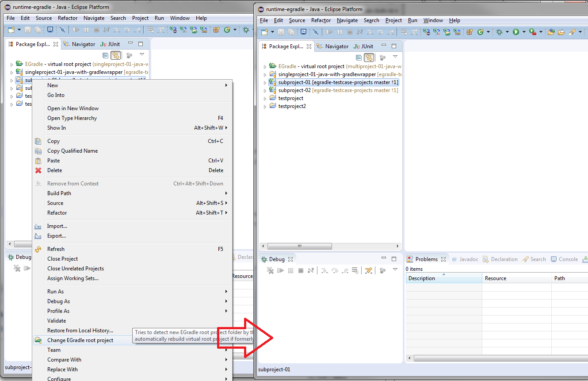Image resolution: width=588 pixels, height=381 pixels.
Task: Open Debug button dropdown arrow in right window
Action: click(507, 32)
